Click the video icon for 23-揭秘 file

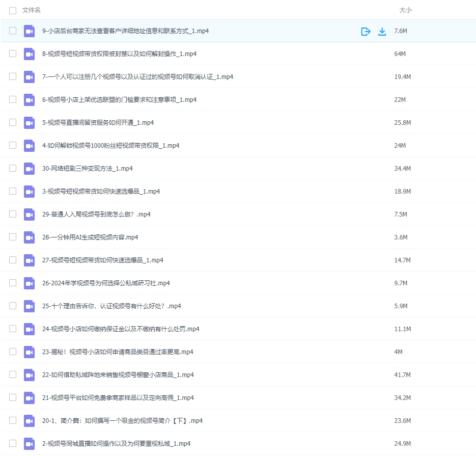29,352
